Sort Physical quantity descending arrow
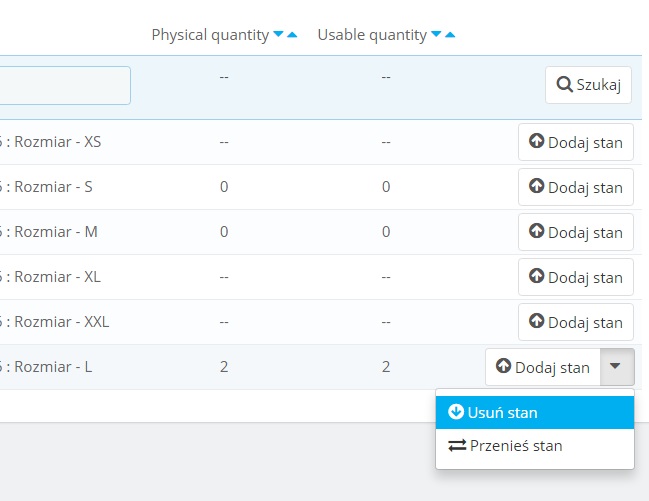649x501 pixels. click(278, 35)
